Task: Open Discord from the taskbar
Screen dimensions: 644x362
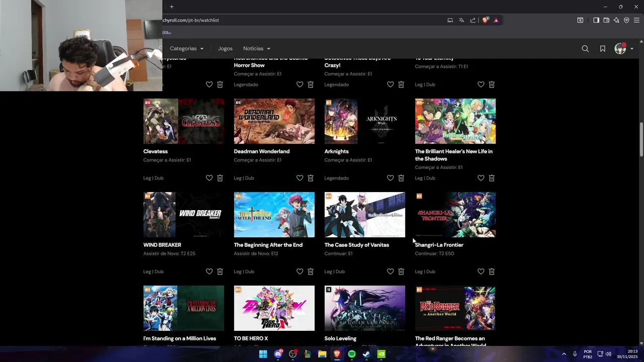Action: [278, 354]
